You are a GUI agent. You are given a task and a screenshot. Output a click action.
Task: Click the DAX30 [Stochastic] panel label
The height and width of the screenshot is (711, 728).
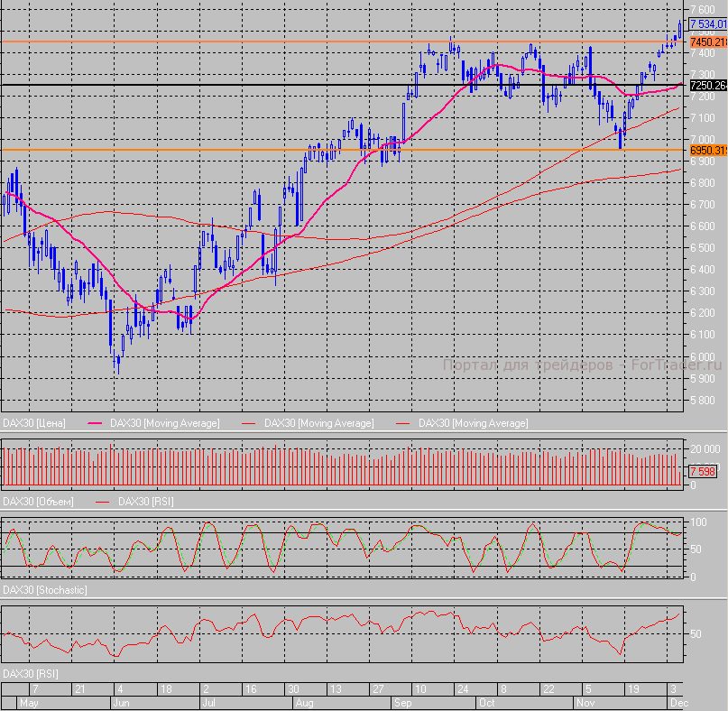(x=45, y=590)
